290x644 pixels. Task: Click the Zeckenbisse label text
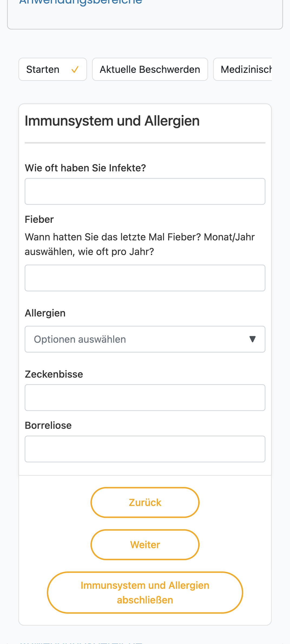[x=54, y=374]
